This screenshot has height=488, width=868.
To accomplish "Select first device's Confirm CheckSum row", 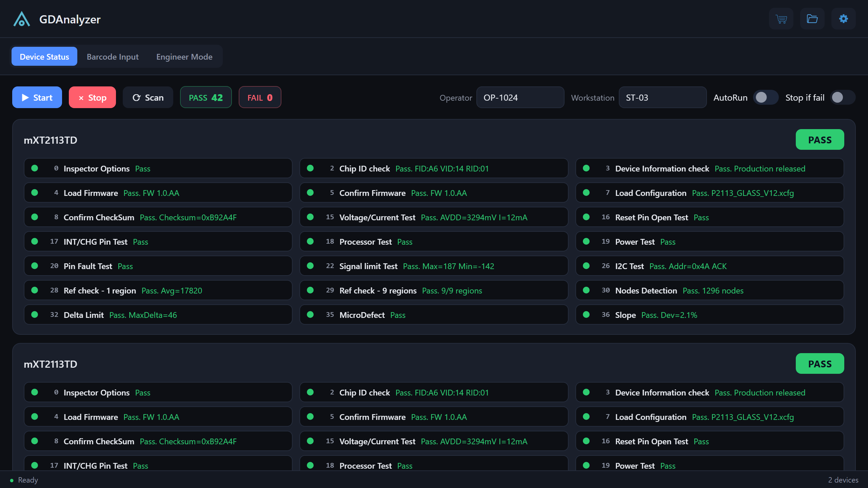I will [158, 217].
